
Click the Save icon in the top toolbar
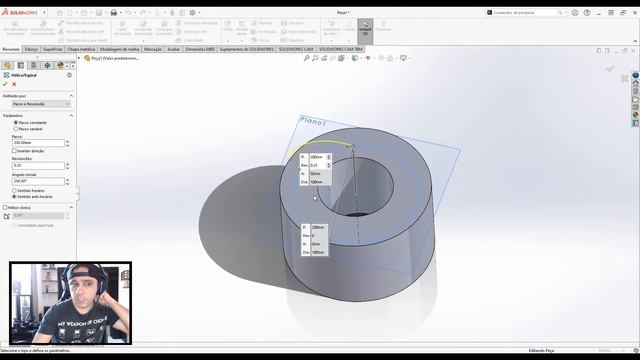click(99, 13)
